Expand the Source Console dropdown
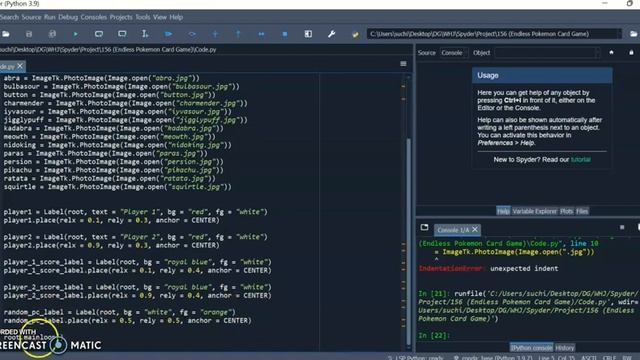The height and width of the screenshot is (360, 640). pyautogui.click(x=454, y=53)
